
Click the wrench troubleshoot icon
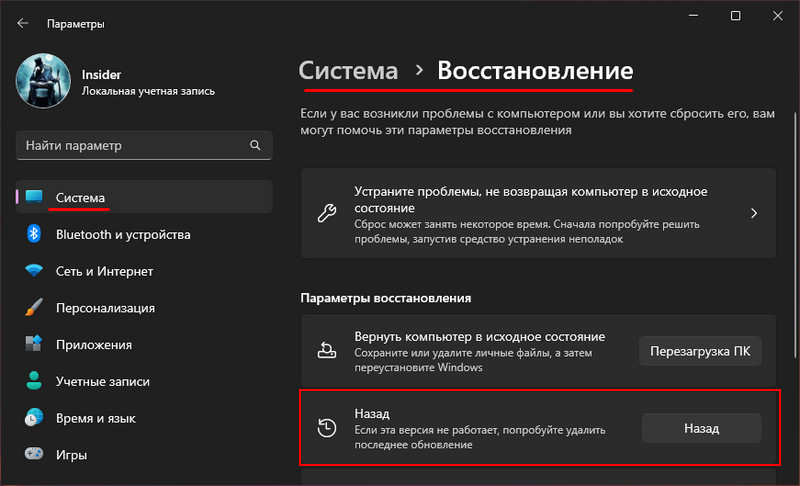[x=327, y=213]
